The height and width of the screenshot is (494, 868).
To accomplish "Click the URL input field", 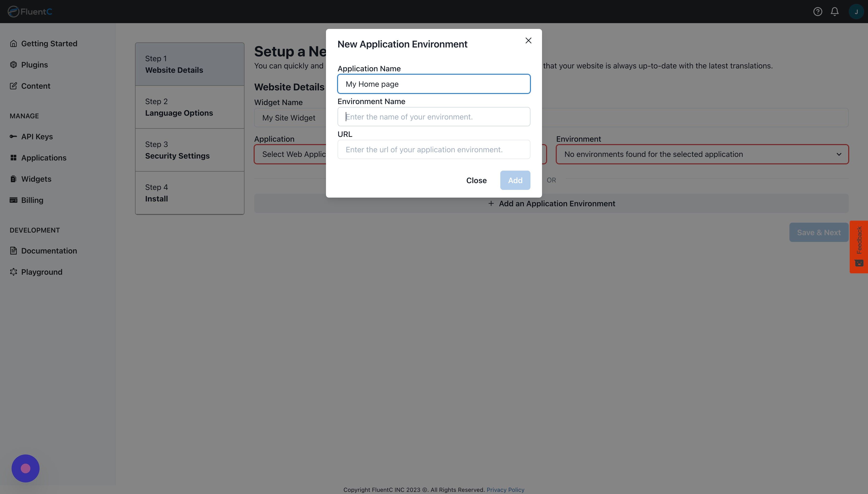I will pyautogui.click(x=434, y=150).
